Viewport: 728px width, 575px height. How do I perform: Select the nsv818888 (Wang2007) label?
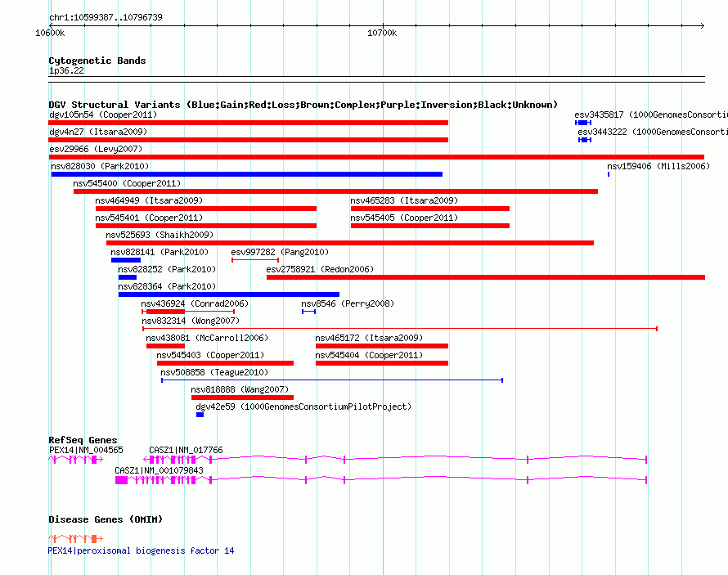pos(240,389)
